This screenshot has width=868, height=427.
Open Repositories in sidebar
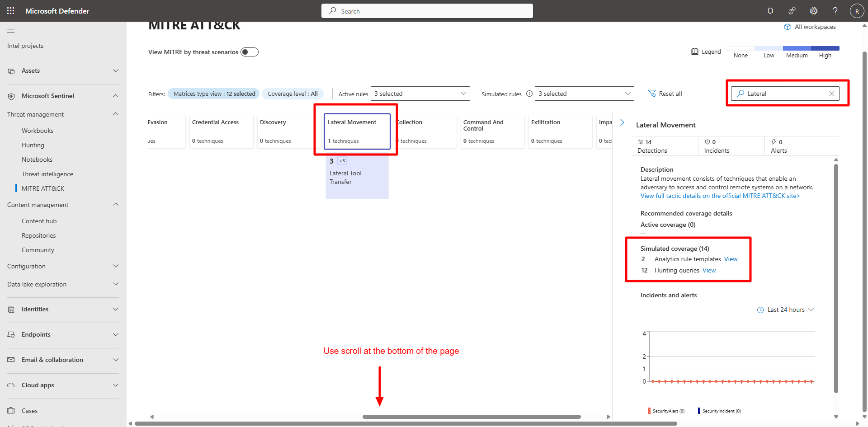pos(39,235)
